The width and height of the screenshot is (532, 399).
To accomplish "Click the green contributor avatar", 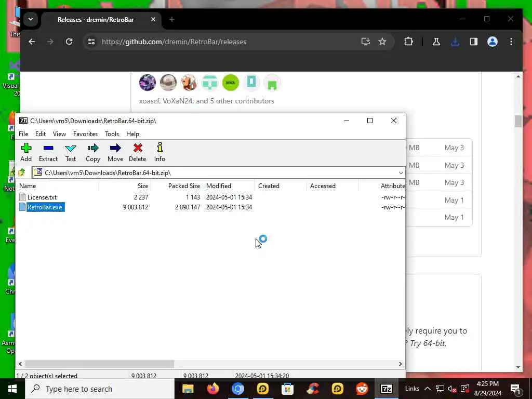I will pyautogui.click(x=230, y=83).
